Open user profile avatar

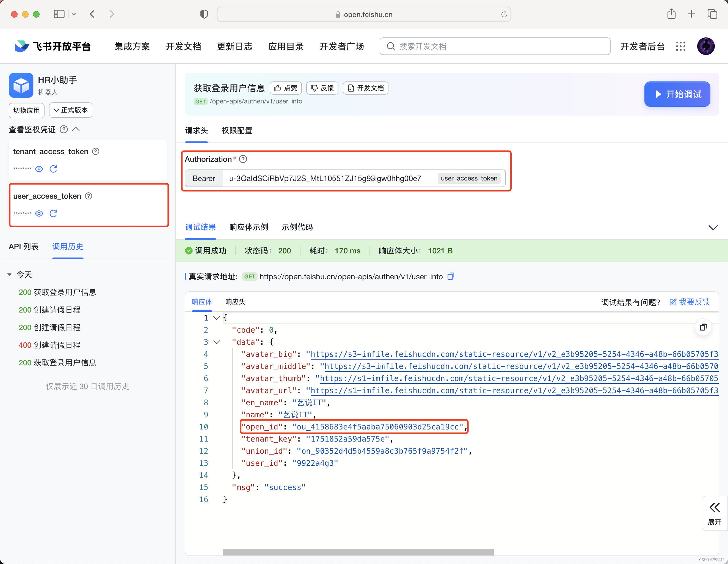(x=706, y=46)
